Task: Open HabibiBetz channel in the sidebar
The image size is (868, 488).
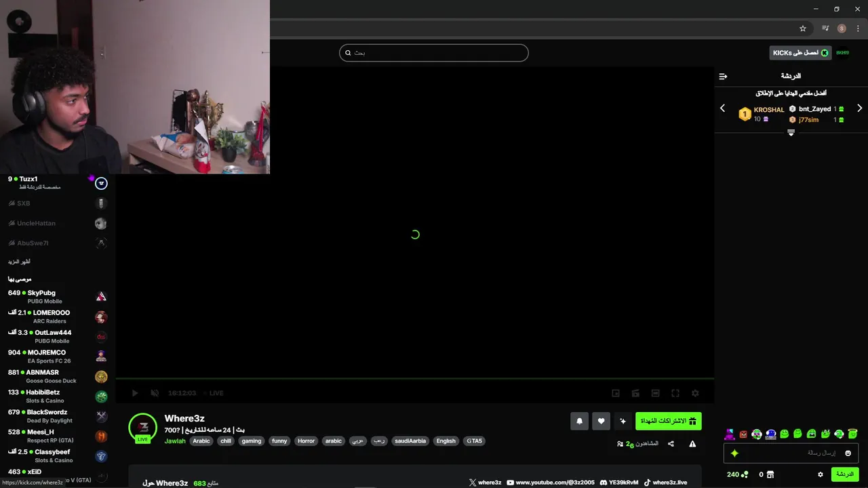Action: tap(58, 396)
